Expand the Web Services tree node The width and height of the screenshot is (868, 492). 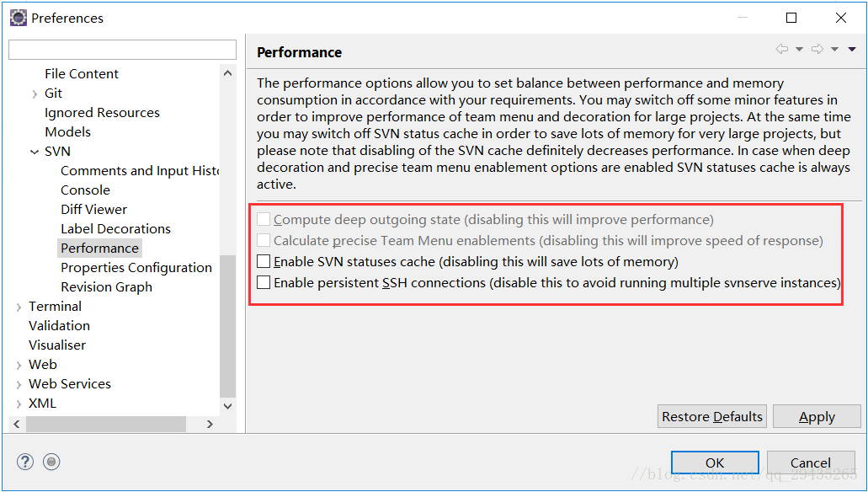coord(19,384)
